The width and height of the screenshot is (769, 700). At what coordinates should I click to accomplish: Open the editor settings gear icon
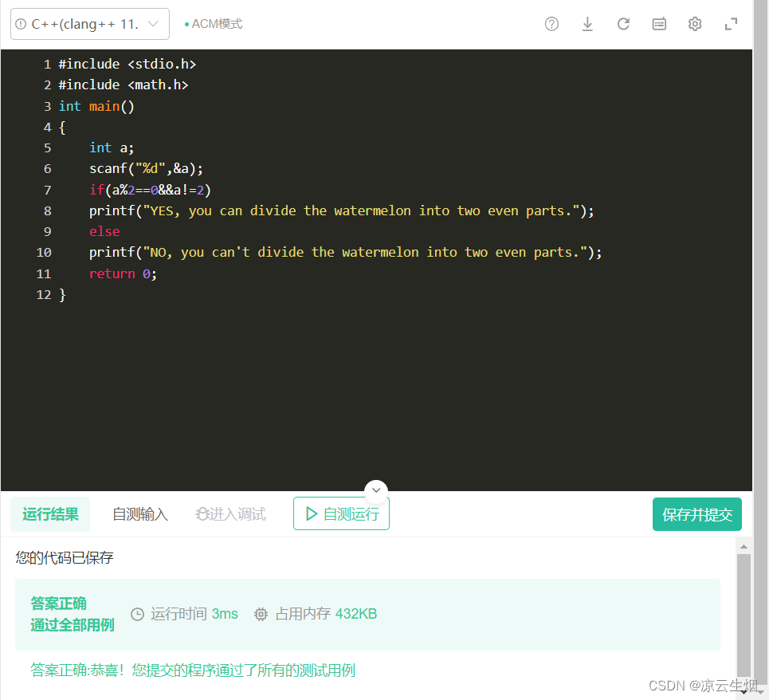tap(695, 24)
